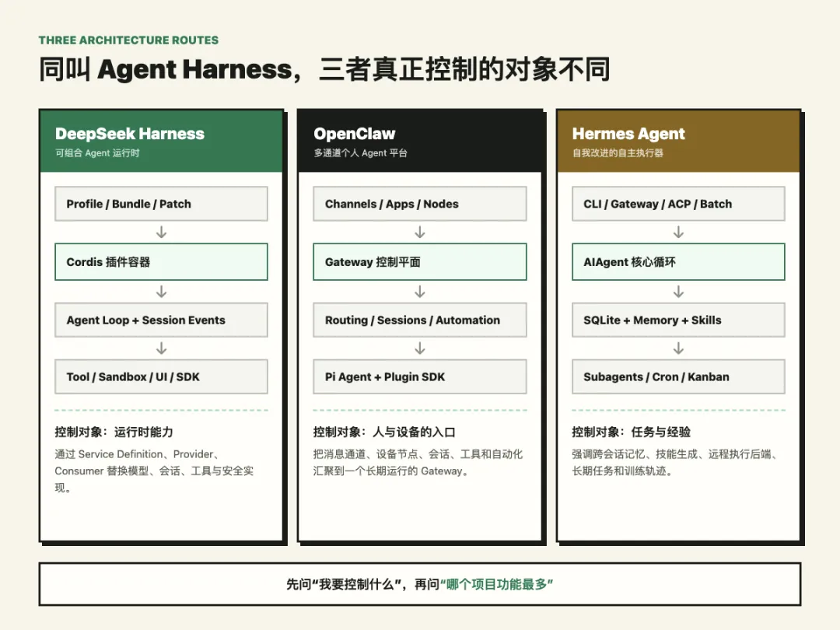Select the DeepSeek Harness card header
Screen dimensions: 840x630
(x=161, y=142)
